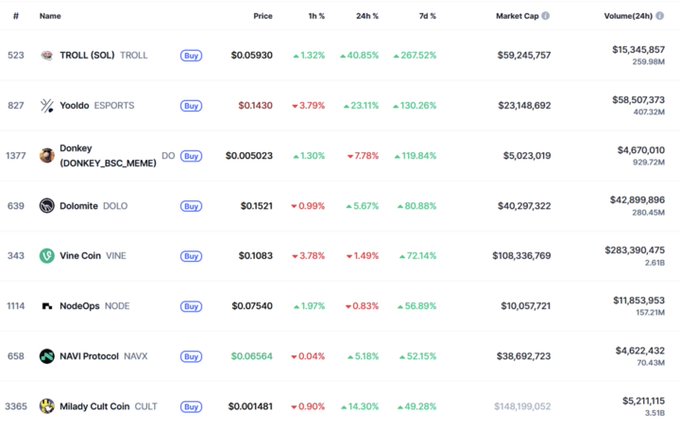The image size is (680, 431).
Task: Click rank number 3365
Action: pyautogui.click(x=16, y=406)
